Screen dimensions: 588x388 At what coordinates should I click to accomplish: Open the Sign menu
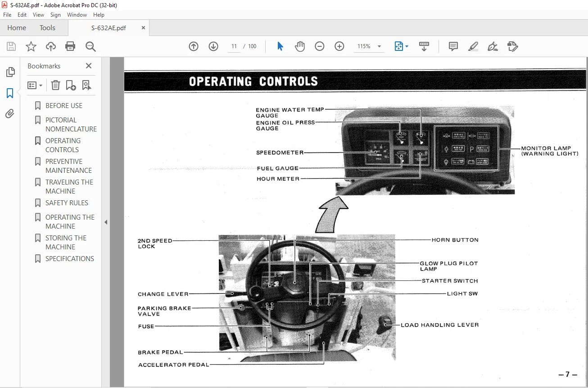tap(55, 15)
